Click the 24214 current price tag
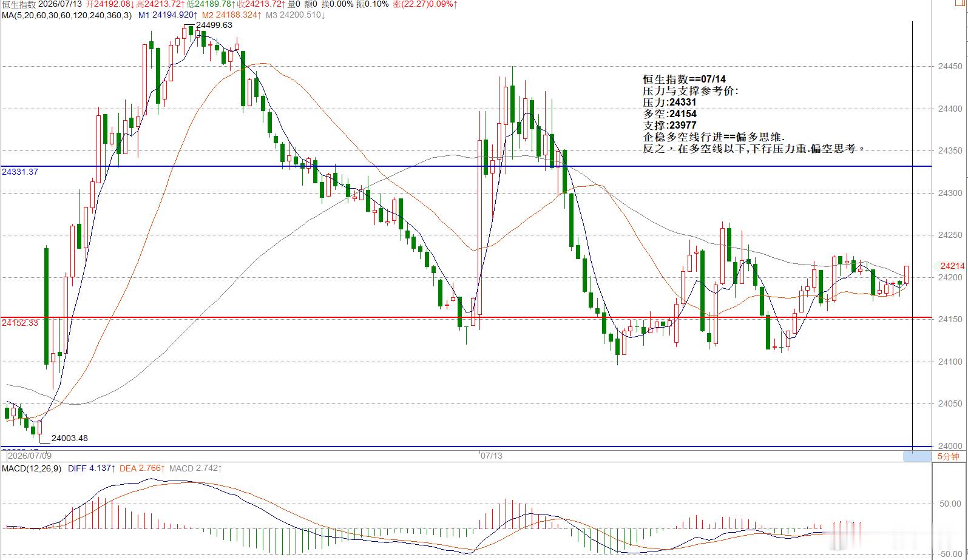This screenshot has width=968, height=560. click(x=952, y=266)
